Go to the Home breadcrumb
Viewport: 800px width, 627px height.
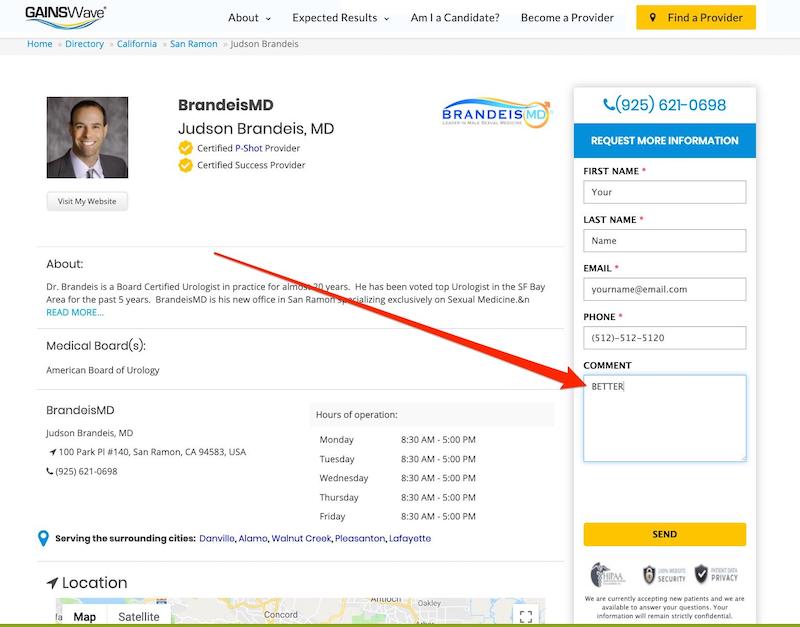point(40,44)
